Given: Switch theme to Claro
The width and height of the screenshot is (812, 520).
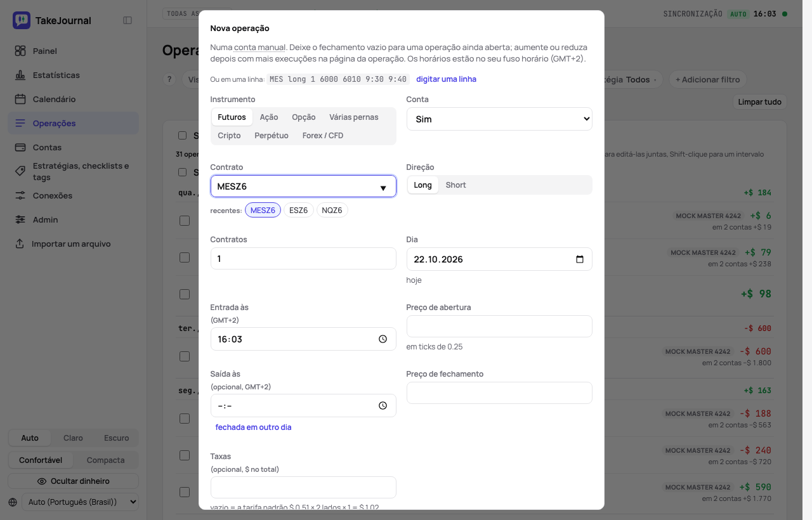Looking at the screenshot, I should (x=73, y=438).
